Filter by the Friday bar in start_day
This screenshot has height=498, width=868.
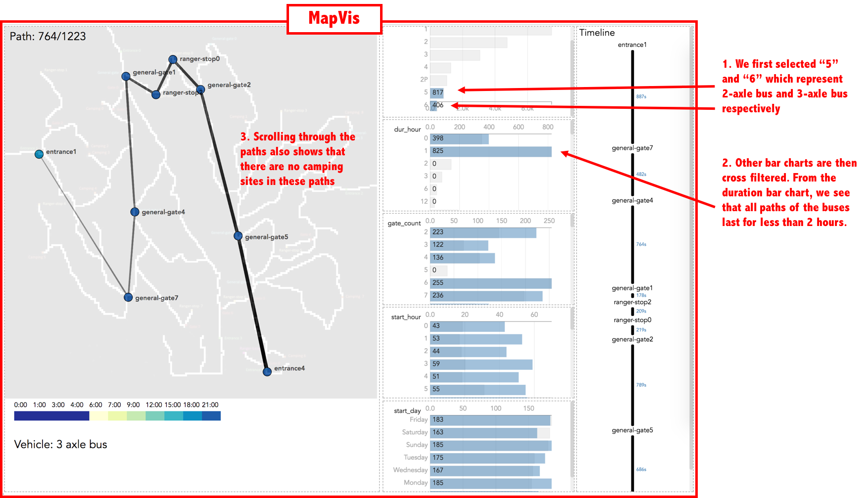click(x=490, y=420)
